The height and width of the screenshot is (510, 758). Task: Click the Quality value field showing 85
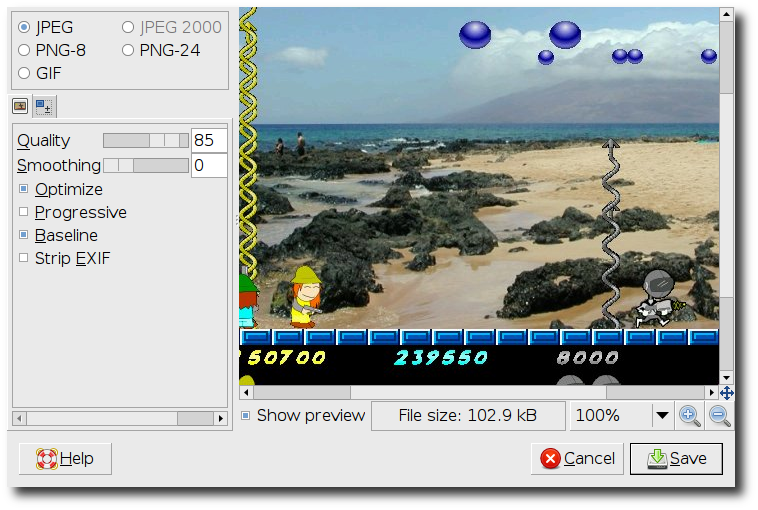[x=209, y=141]
